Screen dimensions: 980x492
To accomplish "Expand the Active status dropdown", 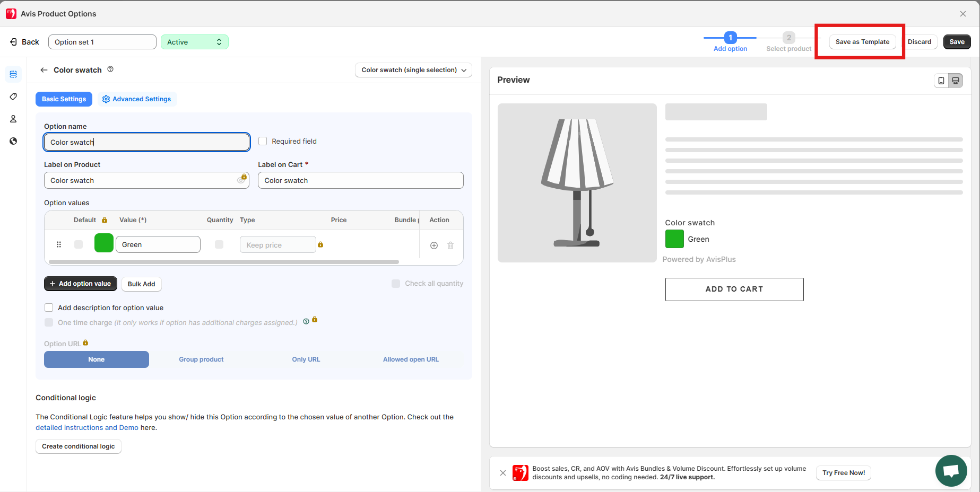I will click(195, 42).
